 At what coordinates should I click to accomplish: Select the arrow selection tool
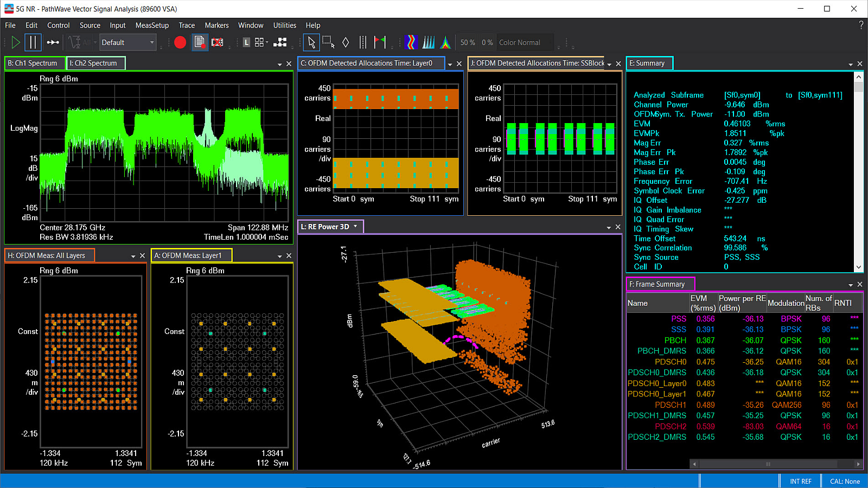point(312,42)
